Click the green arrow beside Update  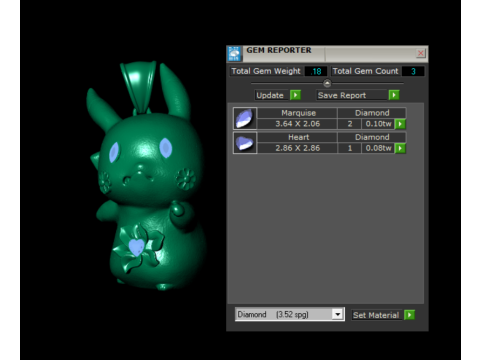[295, 95]
